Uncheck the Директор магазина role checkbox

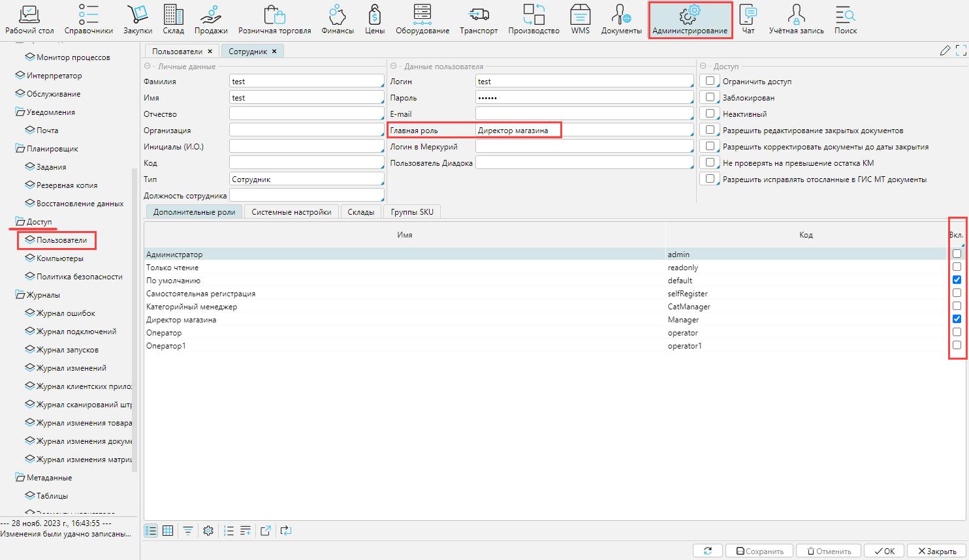[x=957, y=319]
